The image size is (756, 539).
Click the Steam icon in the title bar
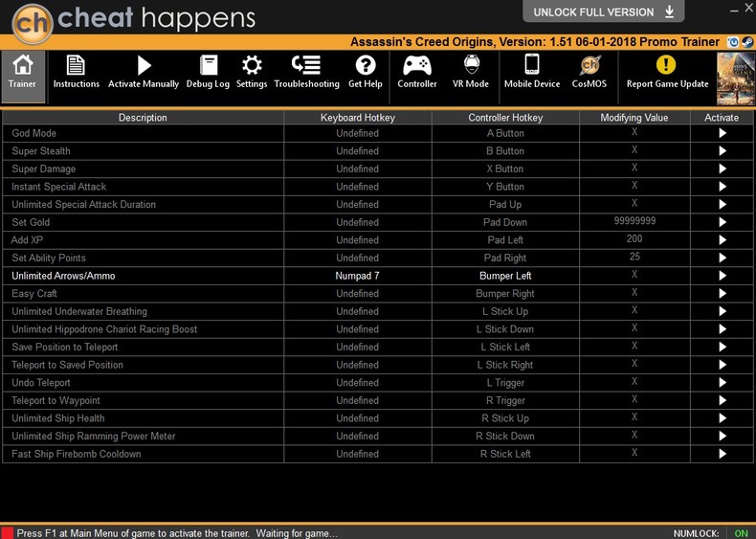click(x=747, y=42)
